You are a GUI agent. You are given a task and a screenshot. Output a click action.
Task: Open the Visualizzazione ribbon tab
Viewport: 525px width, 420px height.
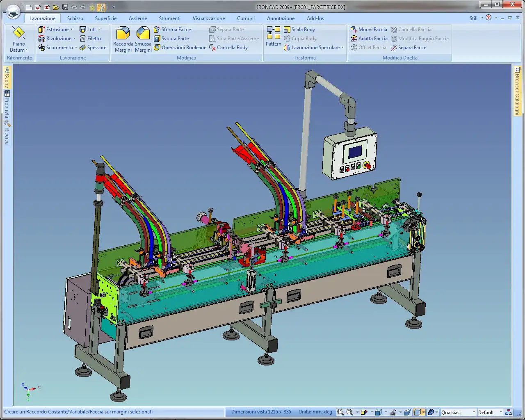209,18
